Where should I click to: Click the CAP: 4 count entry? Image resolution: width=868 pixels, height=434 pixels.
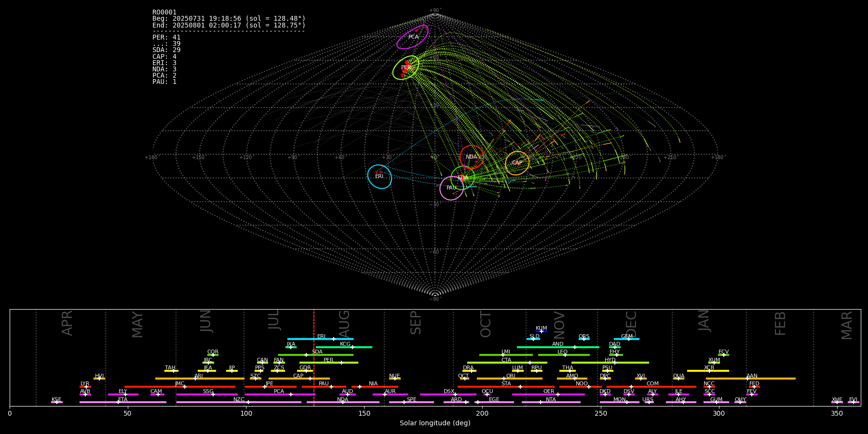(x=164, y=56)
